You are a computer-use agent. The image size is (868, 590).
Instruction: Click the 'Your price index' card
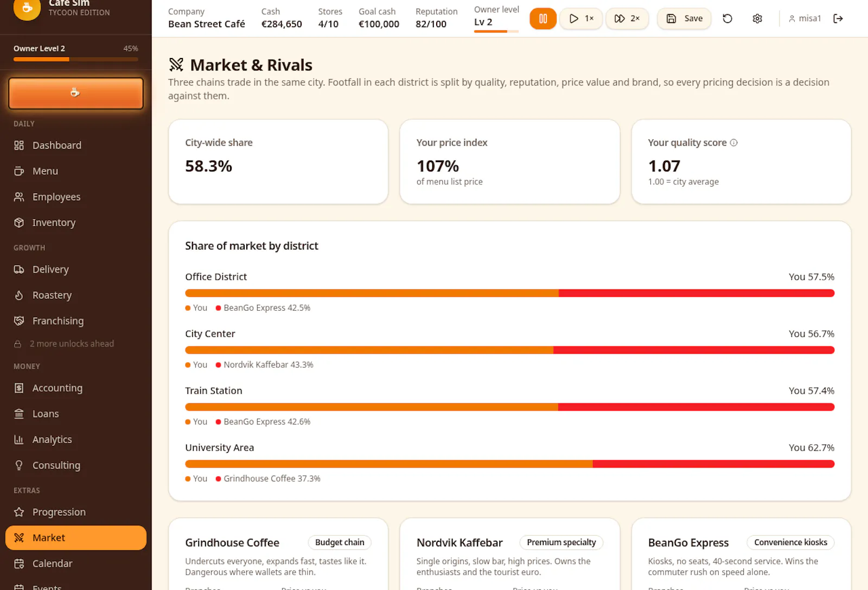click(509, 162)
